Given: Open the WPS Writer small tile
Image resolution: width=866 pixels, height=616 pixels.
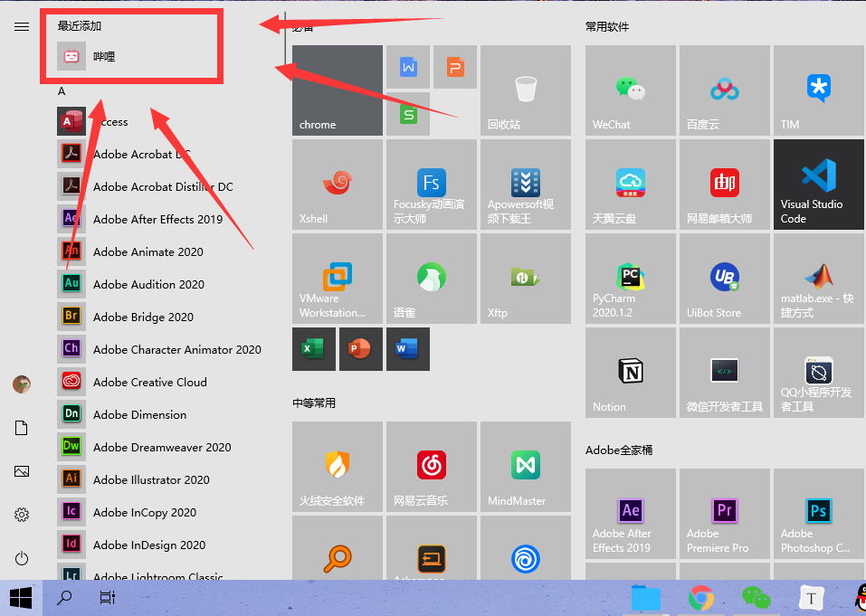Looking at the screenshot, I should [408, 67].
